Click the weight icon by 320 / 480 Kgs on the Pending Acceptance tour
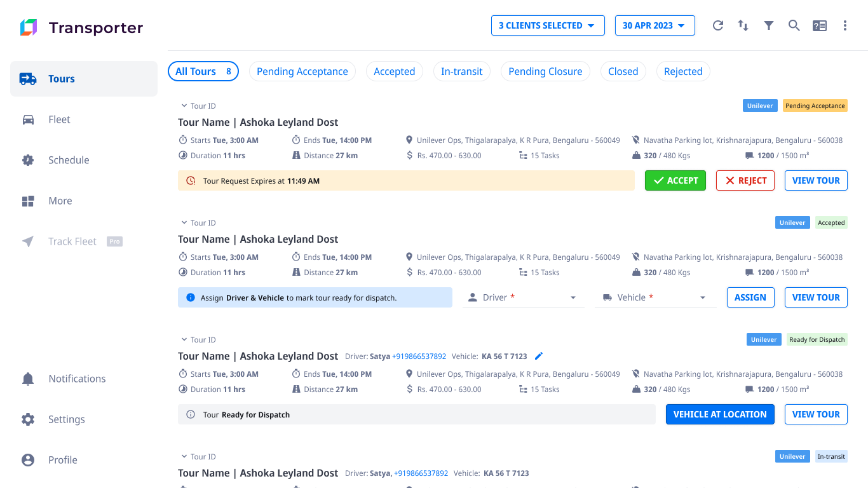The image size is (868, 488). 636,156
